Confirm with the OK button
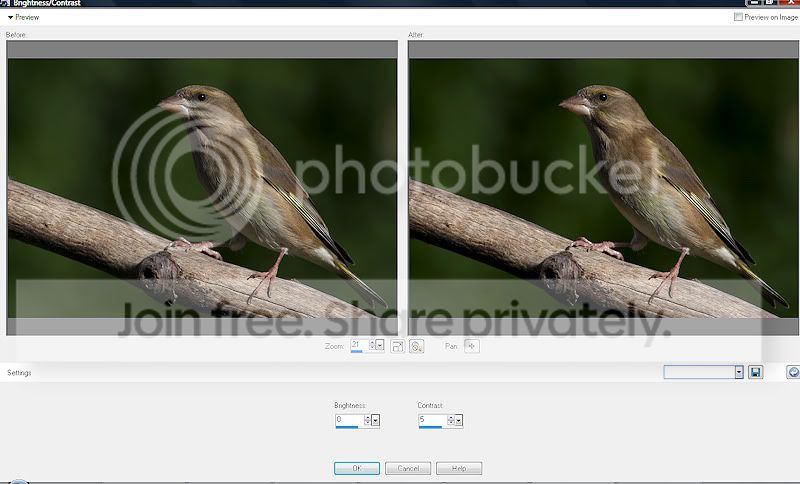Viewport: 800px width, 484px height. coord(357,468)
